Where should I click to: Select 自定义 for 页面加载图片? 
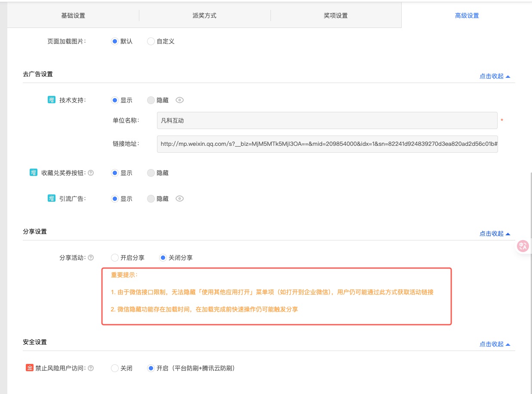[x=151, y=41]
